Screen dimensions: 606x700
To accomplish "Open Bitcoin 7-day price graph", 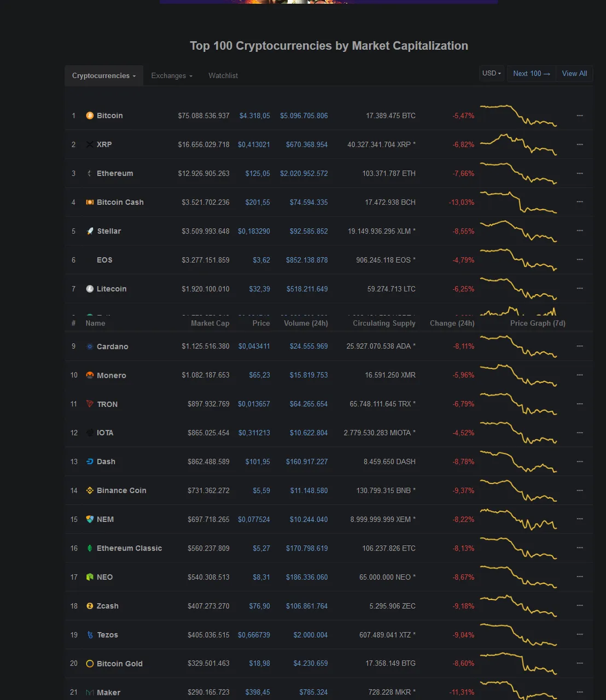I will pyautogui.click(x=518, y=115).
